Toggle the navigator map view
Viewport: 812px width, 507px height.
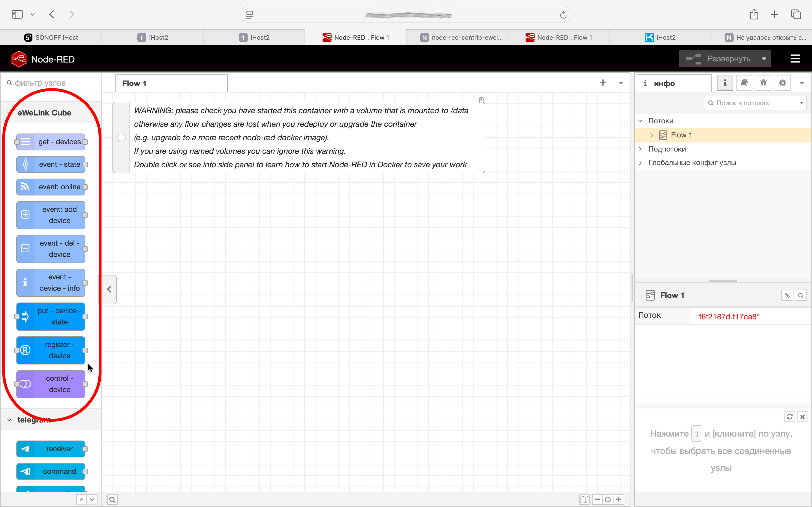(584, 499)
